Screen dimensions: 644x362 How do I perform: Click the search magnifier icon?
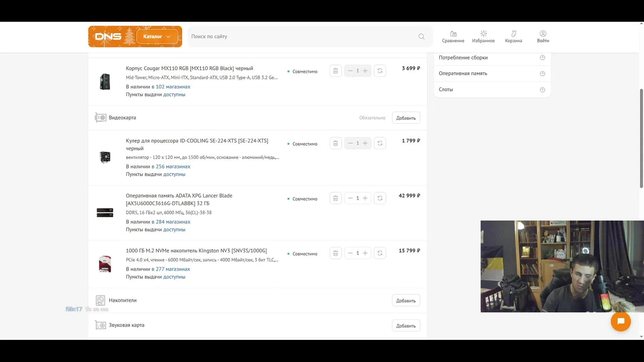(422, 37)
